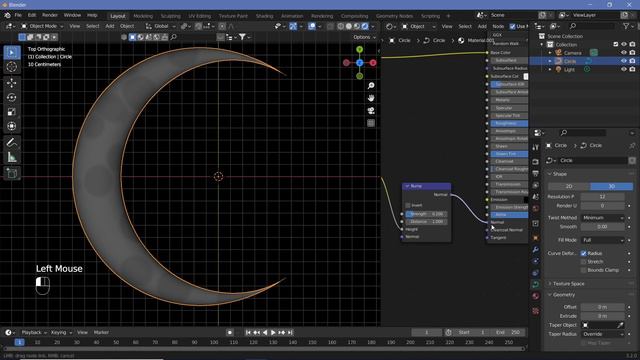The width and height of the screenshot is (640, 360).
Task: Toggle camera view icon in viewport
Action: tap(371, 111)
